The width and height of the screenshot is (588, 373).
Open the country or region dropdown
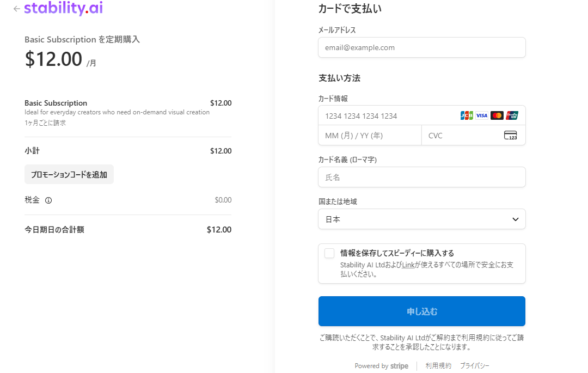point(421,219)
